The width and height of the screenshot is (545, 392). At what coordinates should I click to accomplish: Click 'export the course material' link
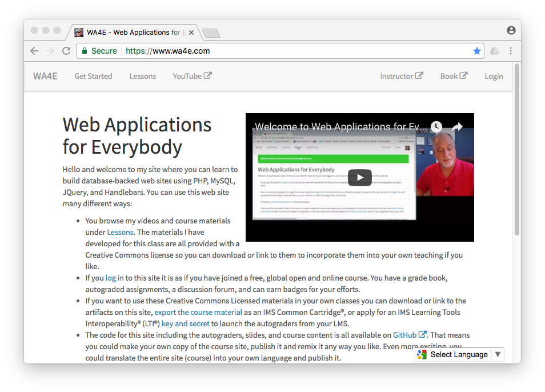click(x=198, y=313)
